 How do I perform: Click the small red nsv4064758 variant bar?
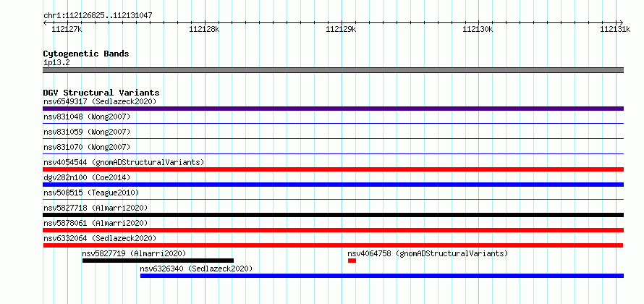click(x=352, y=261)
